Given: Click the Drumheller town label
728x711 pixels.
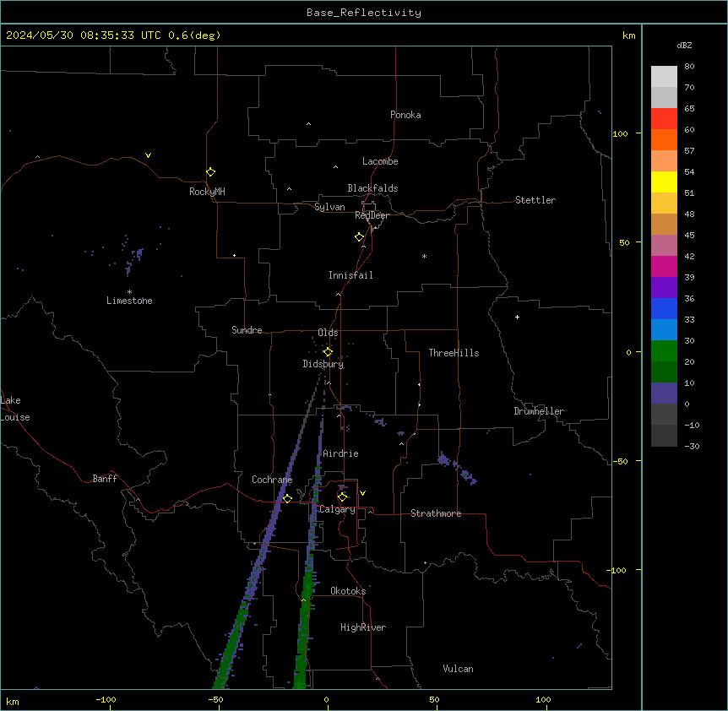Looking at the screenshot, I should (539, 411).
